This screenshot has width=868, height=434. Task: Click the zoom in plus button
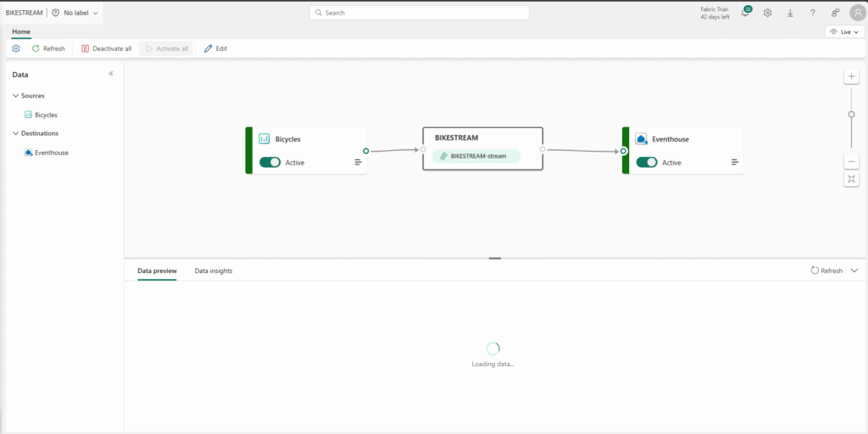851,76
